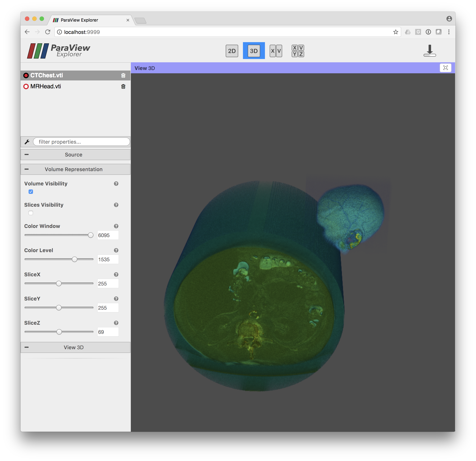The height and width of the screenshot is (461, 476).
Task: Enable the Slices Visibility checkbox
Action: (31, 213)
